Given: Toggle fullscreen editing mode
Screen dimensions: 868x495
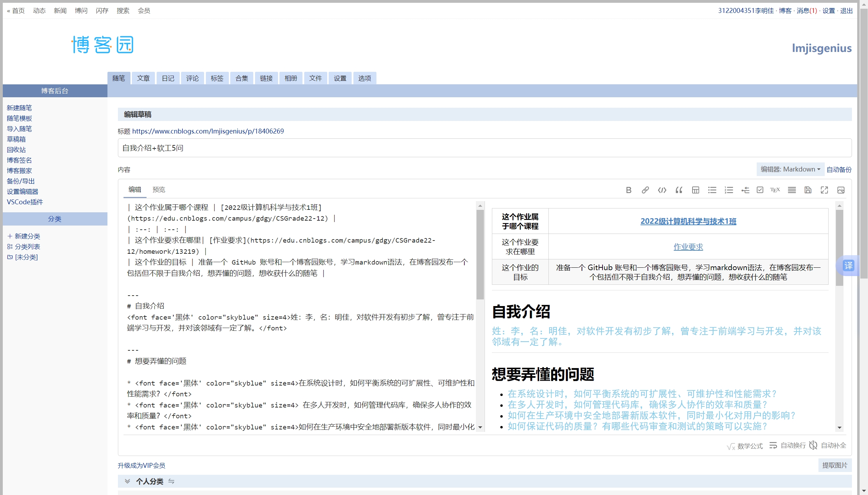Looking at the screenshot, I should (x=824, y=190).
